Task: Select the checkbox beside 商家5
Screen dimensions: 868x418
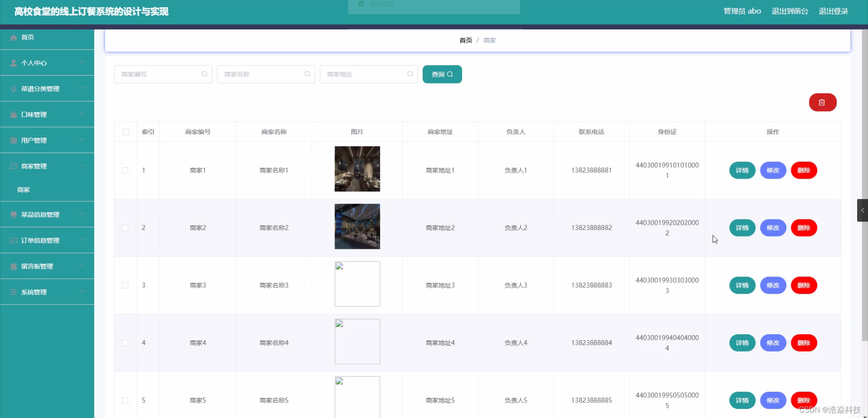Action: tap(125, 400)
